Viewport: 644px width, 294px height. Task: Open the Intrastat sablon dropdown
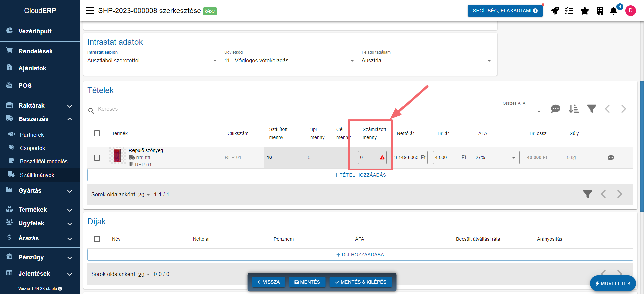tap(153, 61)
